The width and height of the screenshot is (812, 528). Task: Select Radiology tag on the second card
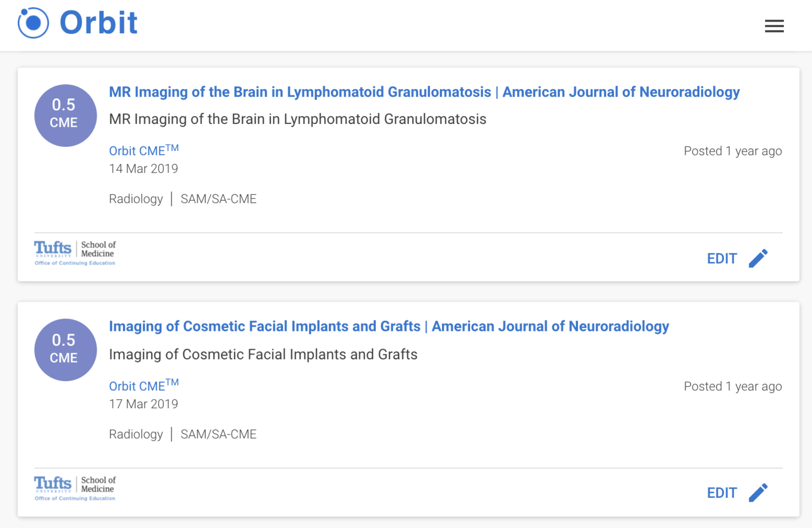pos(136,434)
